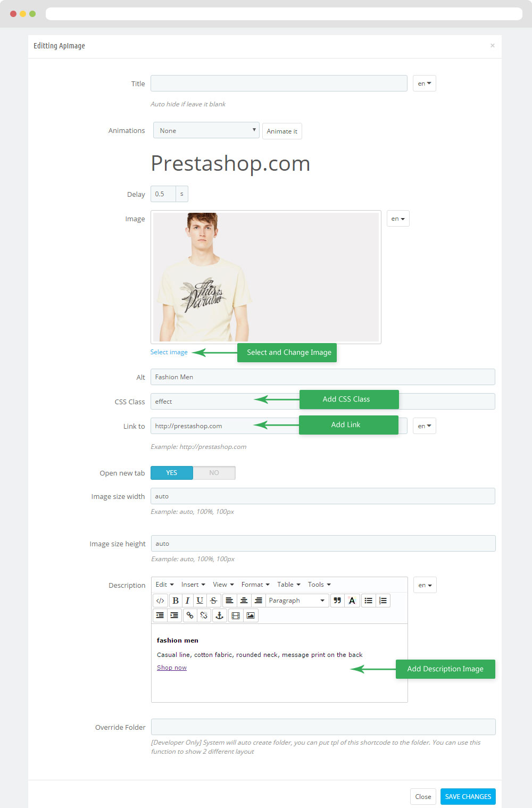Click the SAVE CHANGES button

click(x=468, y=796)
